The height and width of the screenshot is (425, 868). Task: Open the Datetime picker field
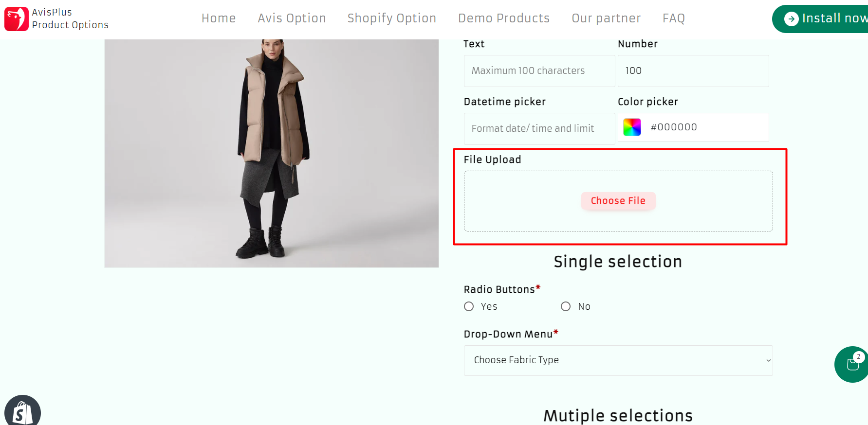tap(539, 129)
